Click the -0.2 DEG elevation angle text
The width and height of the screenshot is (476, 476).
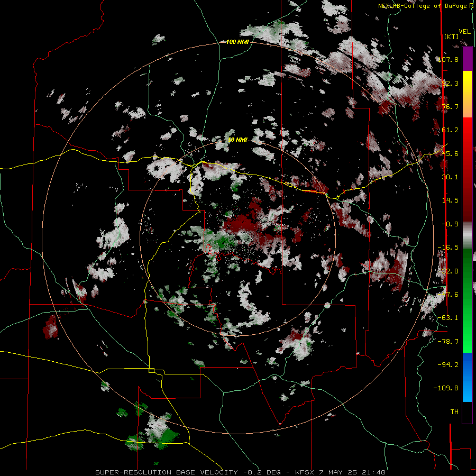262,472
